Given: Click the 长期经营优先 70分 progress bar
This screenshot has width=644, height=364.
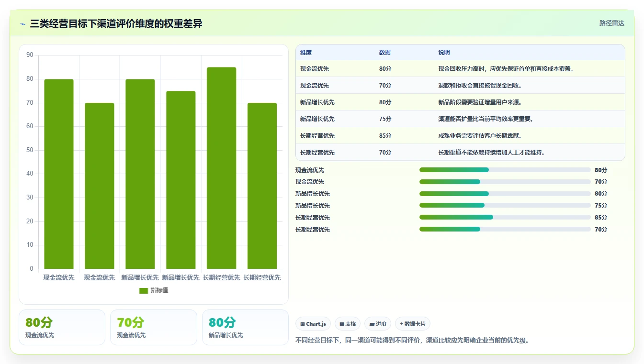Looking at the screenshot, I should 505,229.
